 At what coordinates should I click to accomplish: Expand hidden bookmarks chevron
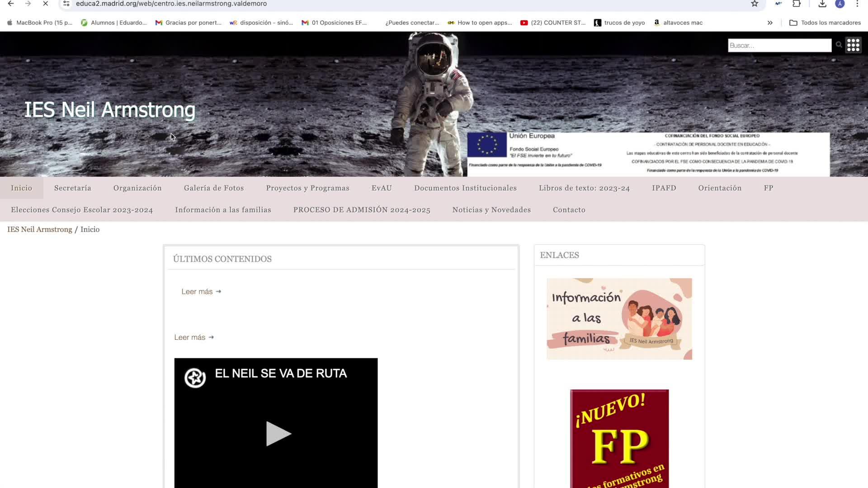770,23
